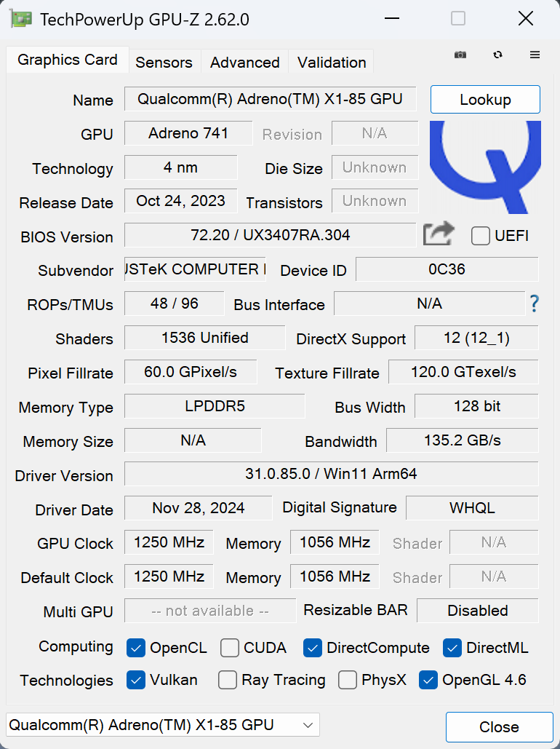This screenshot has width=560, height=749.
Task: Toggle the DirectCompute checkbox
Action: click(313, 649)
